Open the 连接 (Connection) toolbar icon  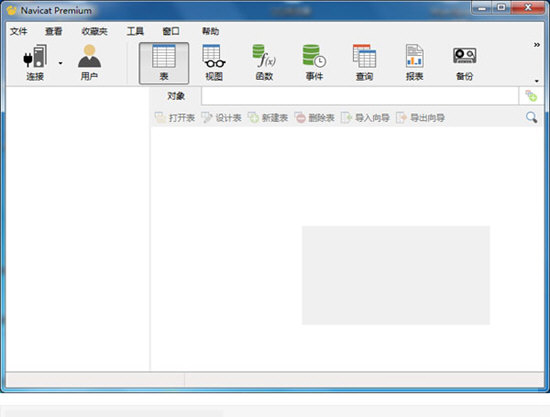pyautogui.click(x=35, y=63)
